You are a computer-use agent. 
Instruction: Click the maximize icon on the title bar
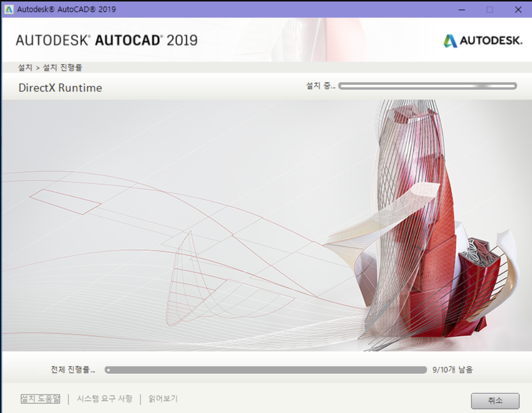click(x=489, y=9)
